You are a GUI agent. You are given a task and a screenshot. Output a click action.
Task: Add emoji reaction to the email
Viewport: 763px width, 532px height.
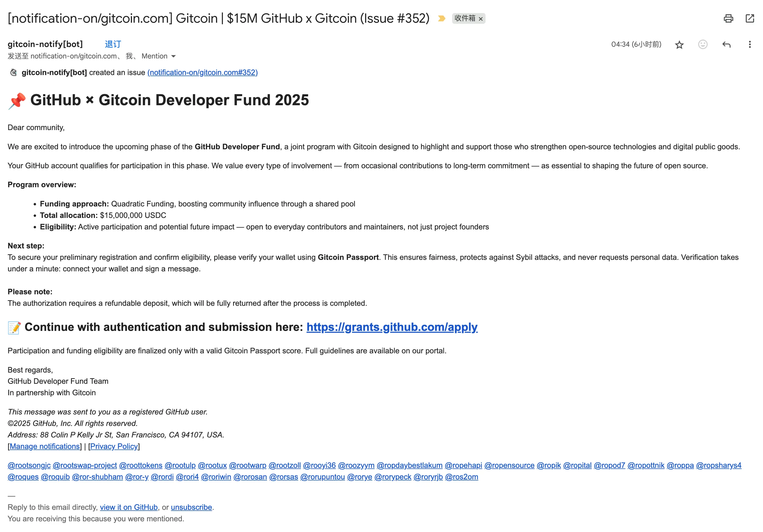tap(703, 45)
